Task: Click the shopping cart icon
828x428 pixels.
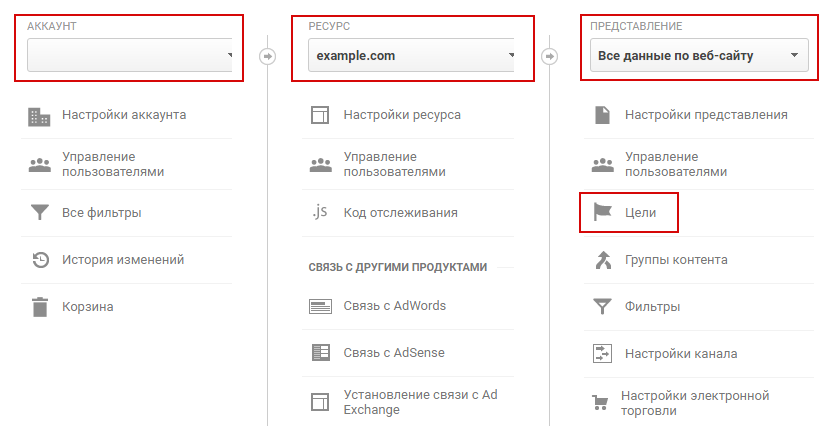Action: pyautogui.click(x=599, y=403)
